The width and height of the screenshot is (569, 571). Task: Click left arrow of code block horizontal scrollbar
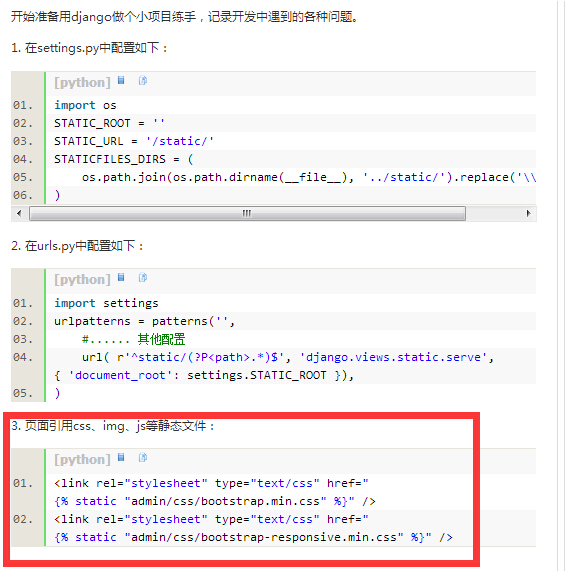pos(19,213)
